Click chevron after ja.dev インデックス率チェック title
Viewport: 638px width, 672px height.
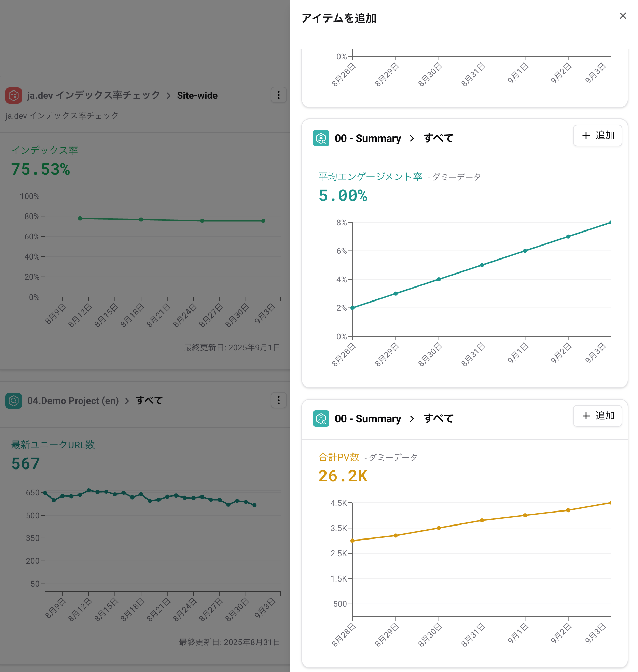pyautogui.click(x=169, y=96)
